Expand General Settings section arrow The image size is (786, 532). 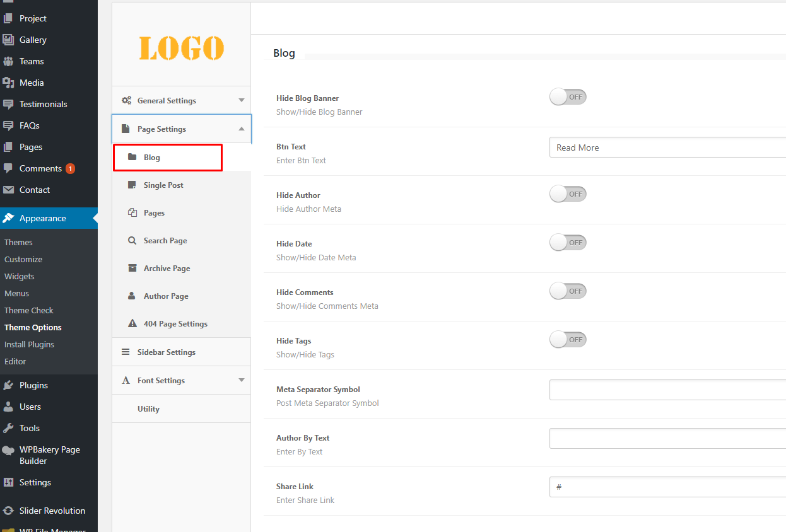(241, 100)
